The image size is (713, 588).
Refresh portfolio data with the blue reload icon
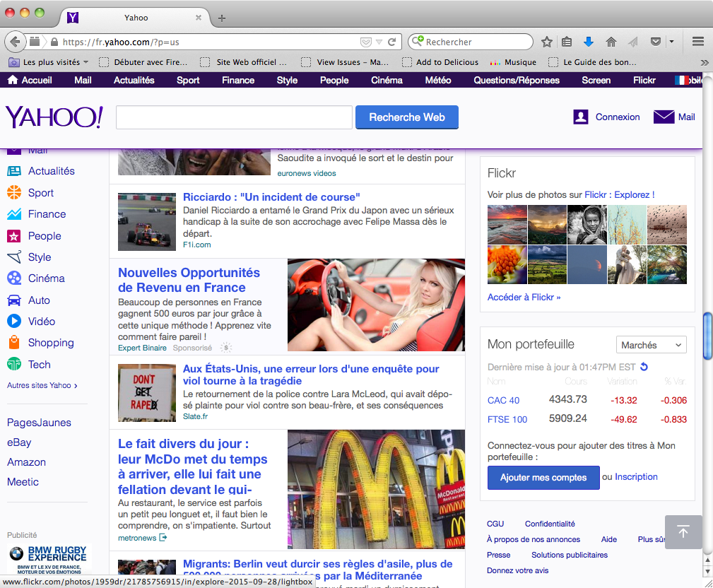[644, 367]
